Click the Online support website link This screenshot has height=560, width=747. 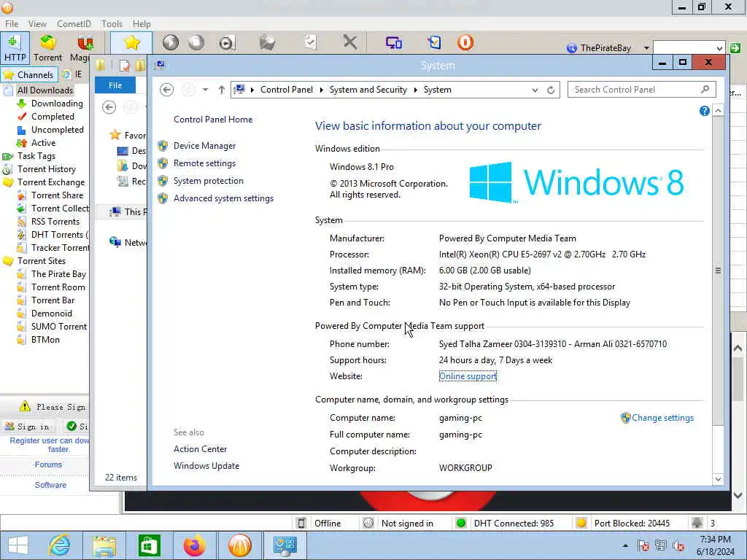point(468,376)
